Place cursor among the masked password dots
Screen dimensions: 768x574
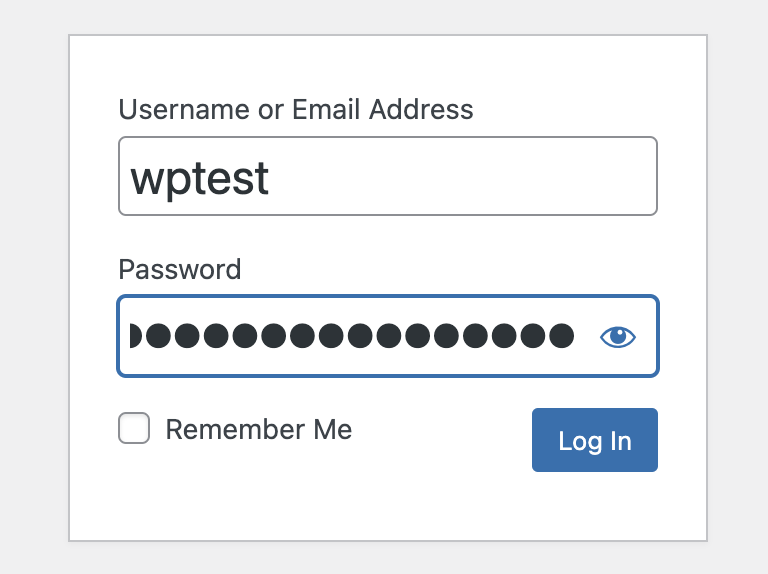point(352,336)
